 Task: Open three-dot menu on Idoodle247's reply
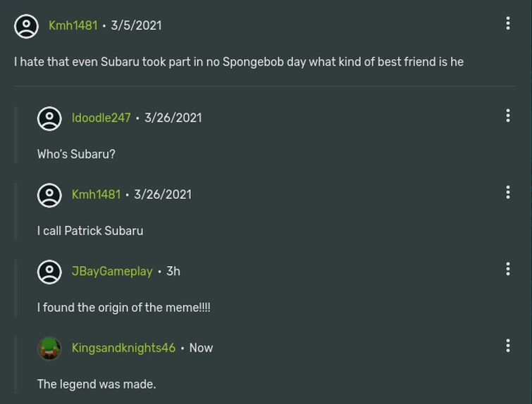click(507, 115)
